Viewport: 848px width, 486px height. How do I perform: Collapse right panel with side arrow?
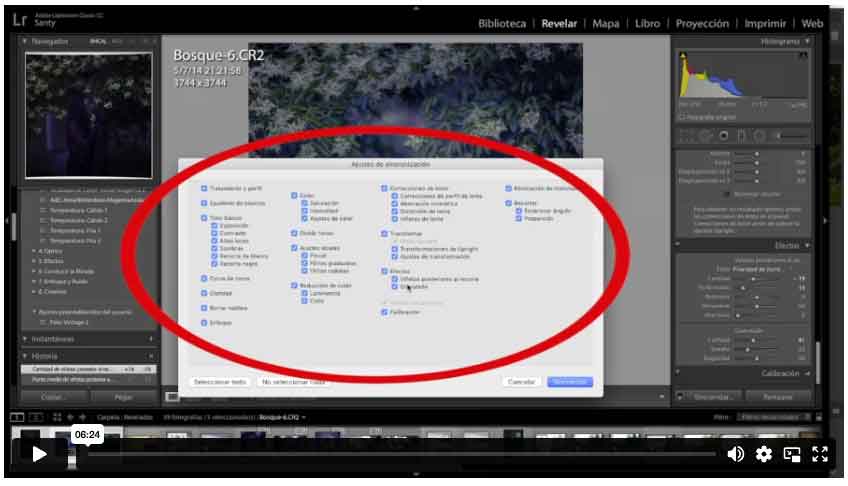point(825,221)
